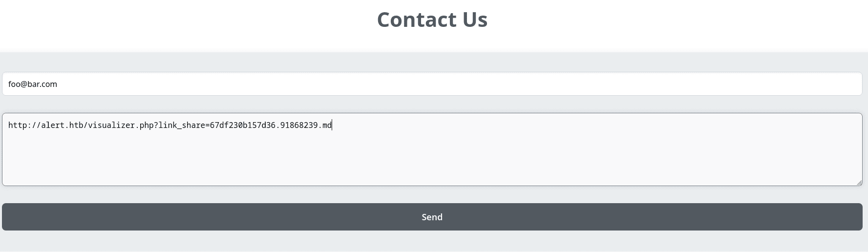Place cursor after ".md" in the message
This screenshot has width=868, height=252.
332,126
